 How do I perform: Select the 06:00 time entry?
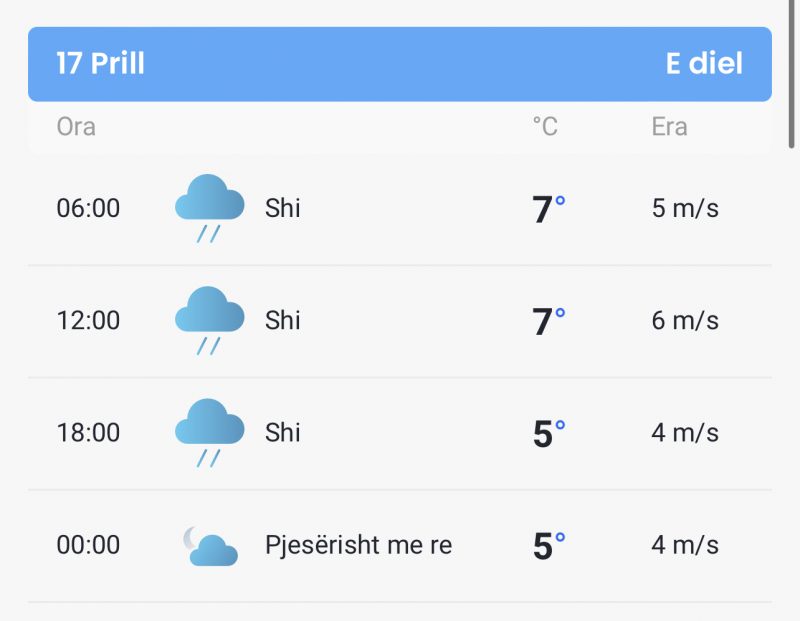click(88, 208)
